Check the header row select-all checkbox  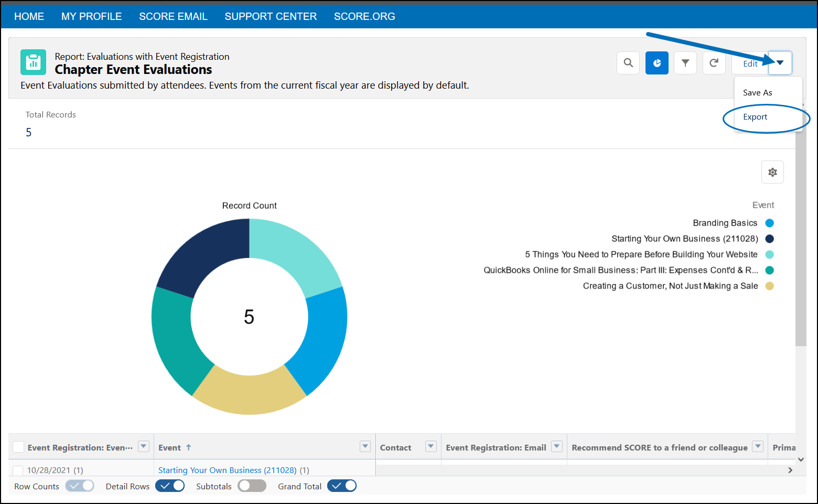(x=18, y=447)
